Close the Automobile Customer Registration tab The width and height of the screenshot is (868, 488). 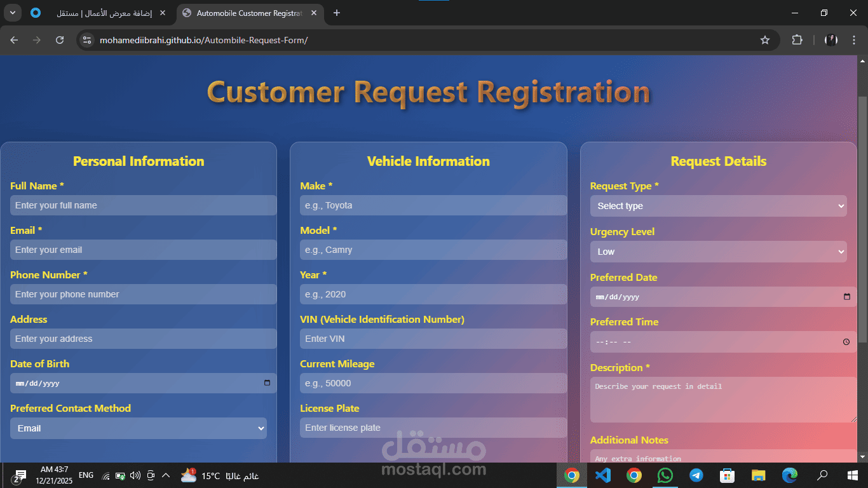click(x=314, y=13)
